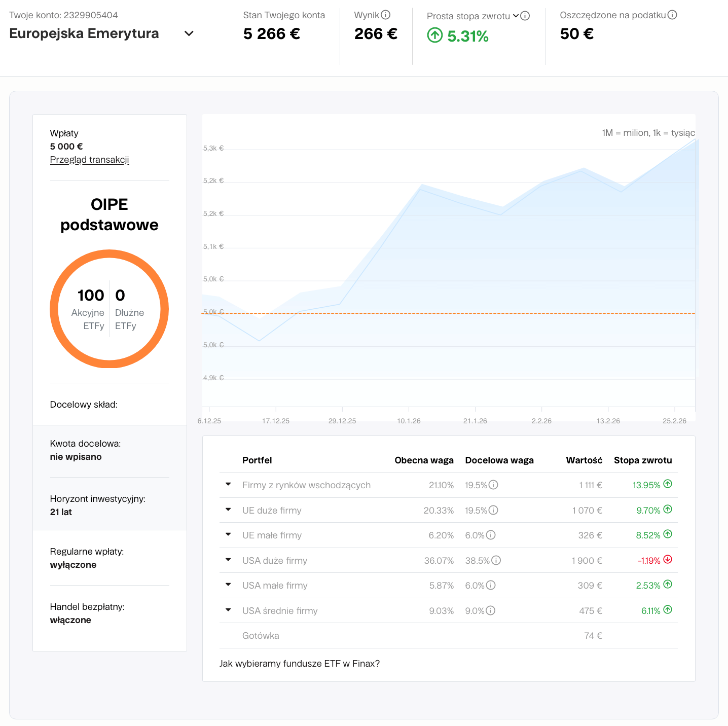Screen dimensions: 728x726
Task: Open Jak wybieramy fundusze ETF w Finax link
Action: [299, 663]
